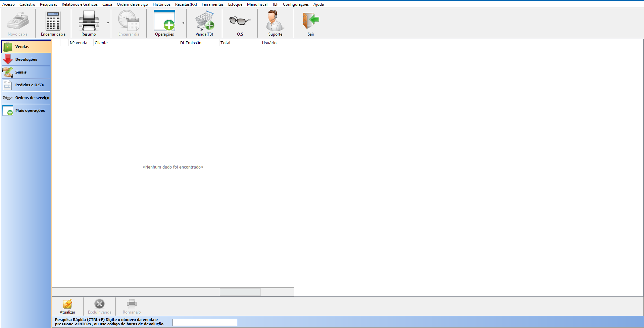Sort by Usuário column header
Screen dimensions: 644x328
(x=278, y=43)
